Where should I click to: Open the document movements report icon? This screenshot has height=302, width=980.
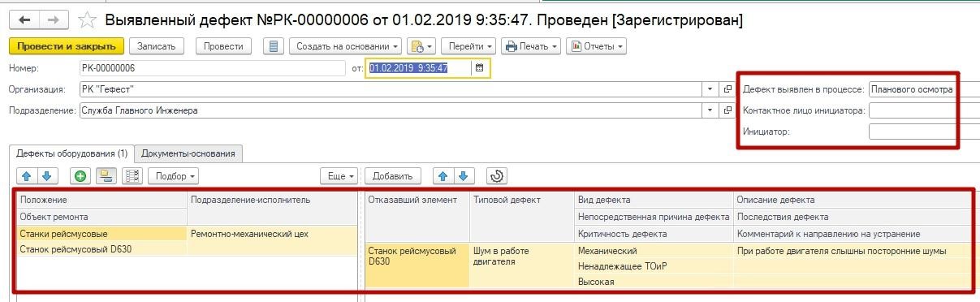pos(274,46)
